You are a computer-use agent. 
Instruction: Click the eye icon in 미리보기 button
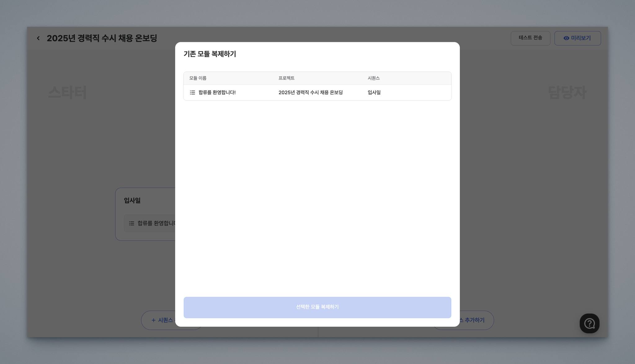(x=566, y=38)
